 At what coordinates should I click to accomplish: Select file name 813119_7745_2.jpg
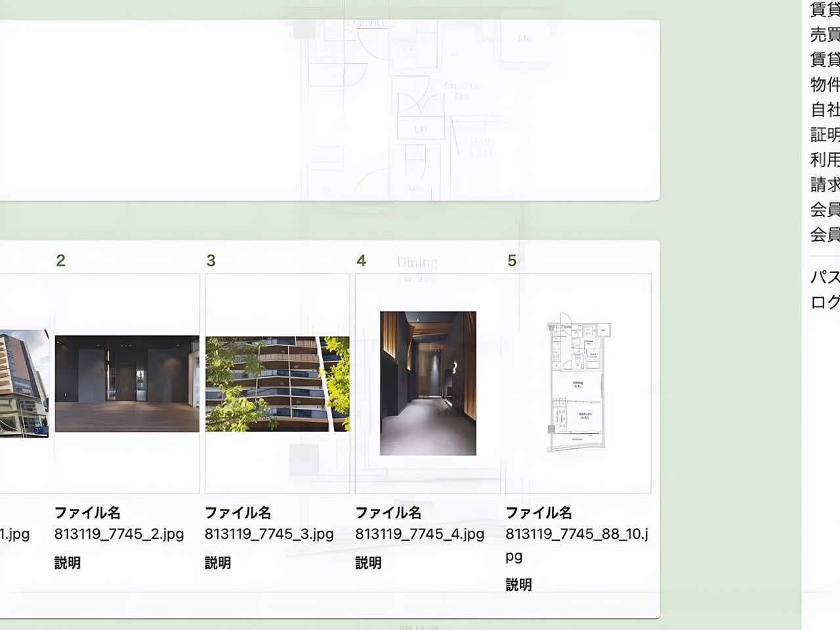pyautogui.click(x=119, y=534)
